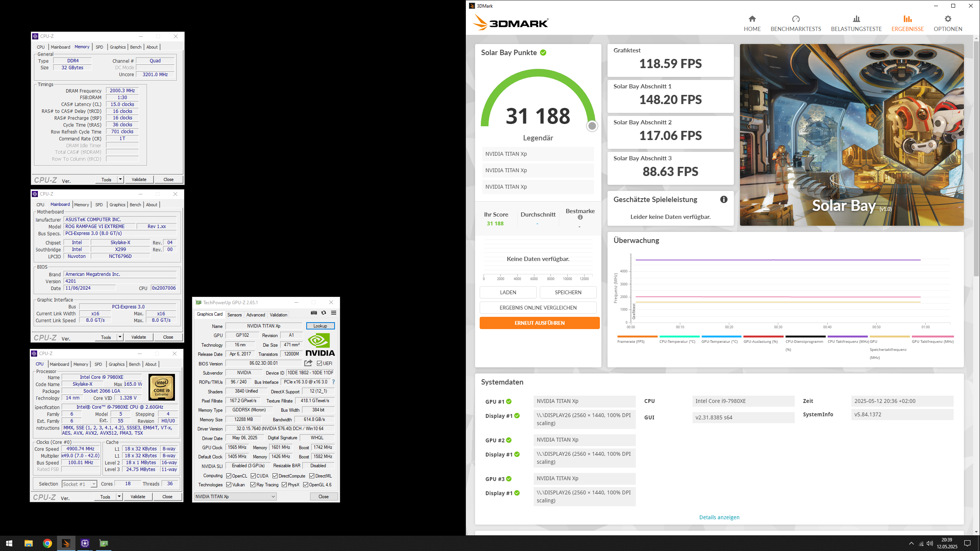Viewport: 980px width, 551px height.
Task: Click ERGEBNIS ONLINE VERGLEICHEN button
Action: pos(538,308)
